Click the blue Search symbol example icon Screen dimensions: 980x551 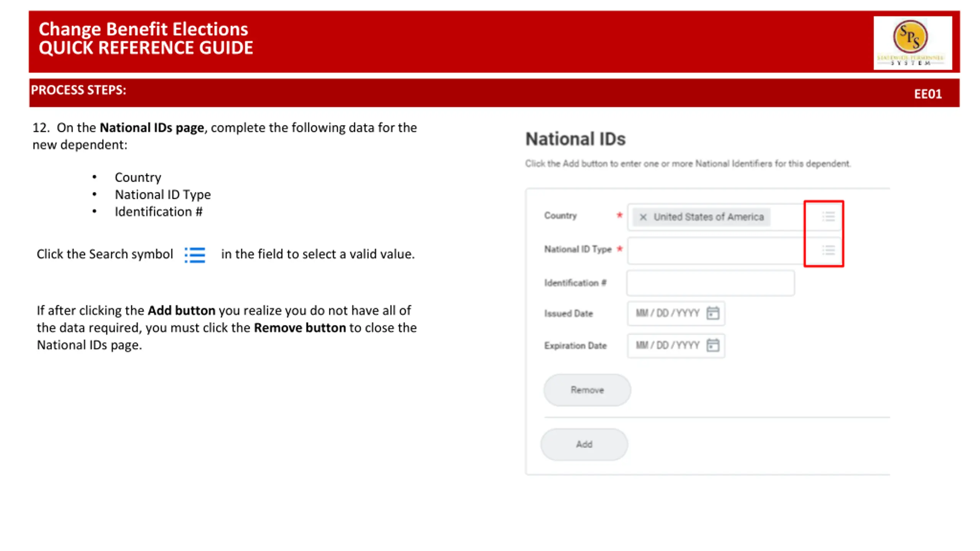(x=195, y=255)
